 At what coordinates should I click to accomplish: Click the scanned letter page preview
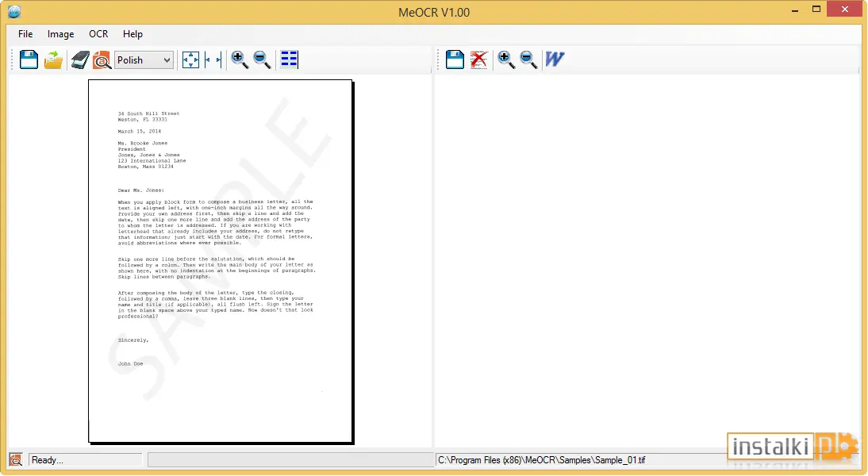[221, 261]
